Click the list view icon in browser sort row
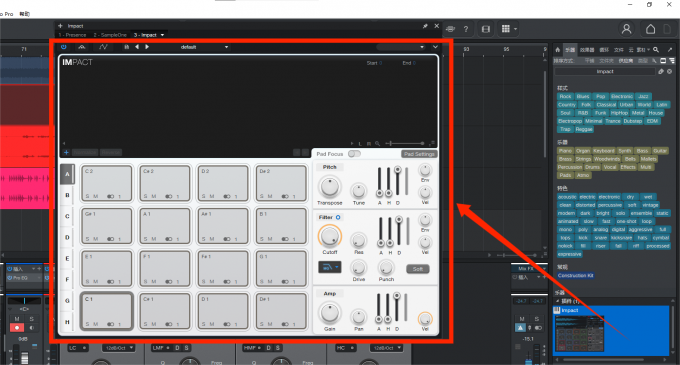Screen dimensions: 680x365 coord(672,61)
